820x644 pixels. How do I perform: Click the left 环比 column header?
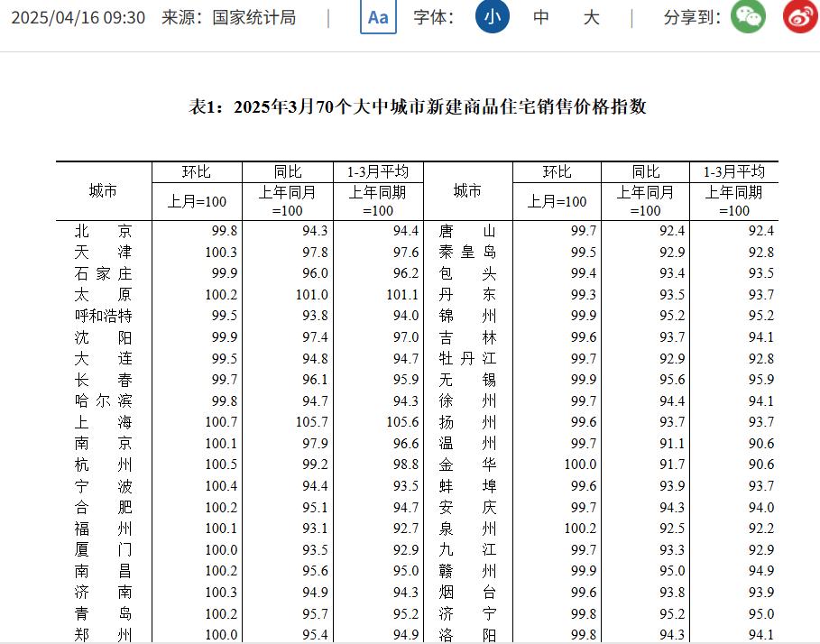196,171
